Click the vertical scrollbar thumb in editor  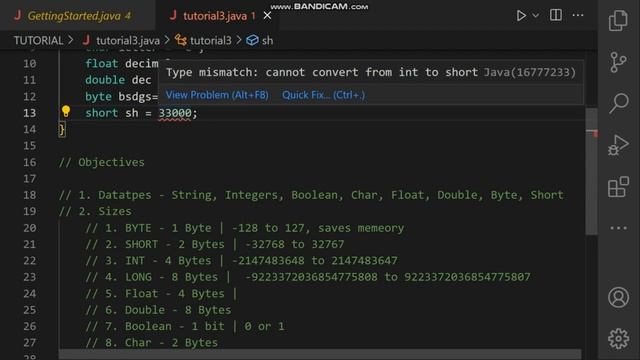(591, 171)
